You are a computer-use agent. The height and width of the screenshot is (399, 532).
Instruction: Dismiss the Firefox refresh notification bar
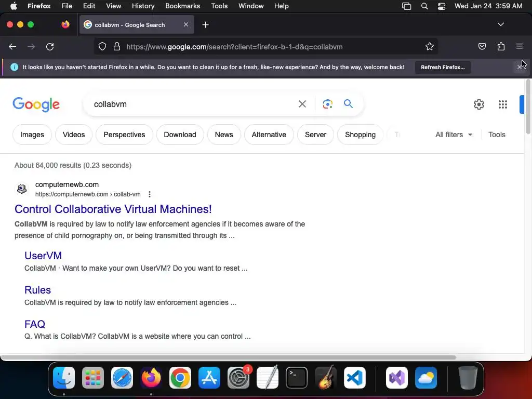pyautogui.click(x=520, y=67)
